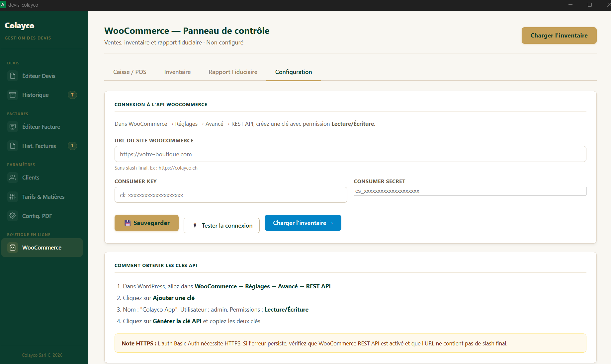Click the Tarifs & Matières sliders icon
This screenshot has width=611, height=364.
[13, 197]
